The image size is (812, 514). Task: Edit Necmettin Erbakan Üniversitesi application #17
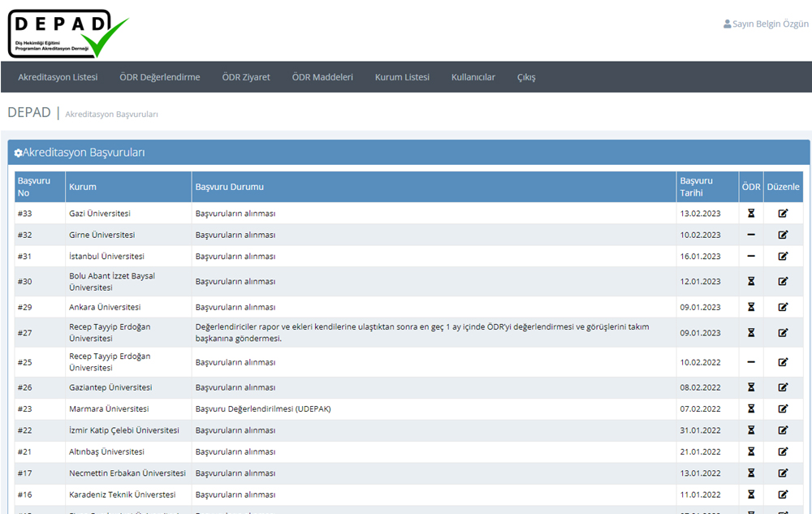pos(783,473)
